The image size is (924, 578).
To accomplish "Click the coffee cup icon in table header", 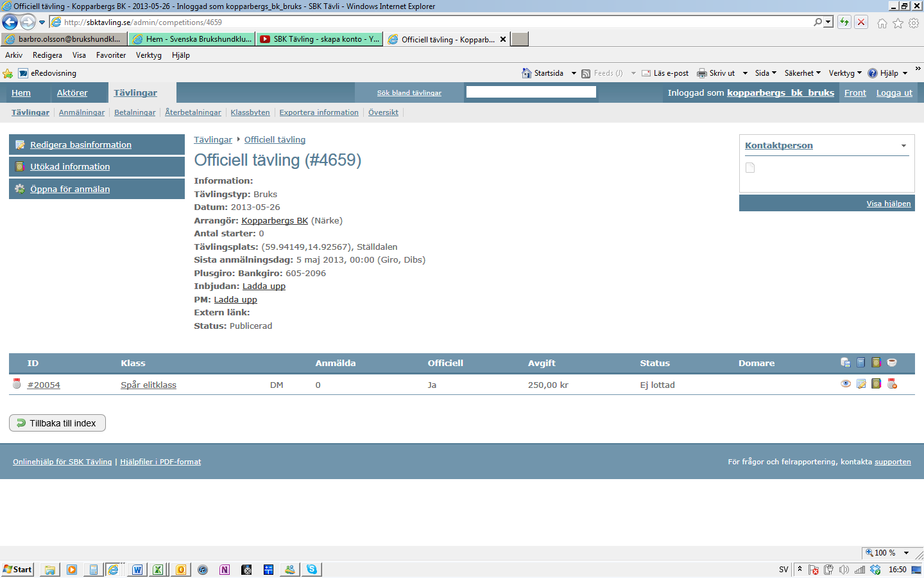I will [892, 363].
